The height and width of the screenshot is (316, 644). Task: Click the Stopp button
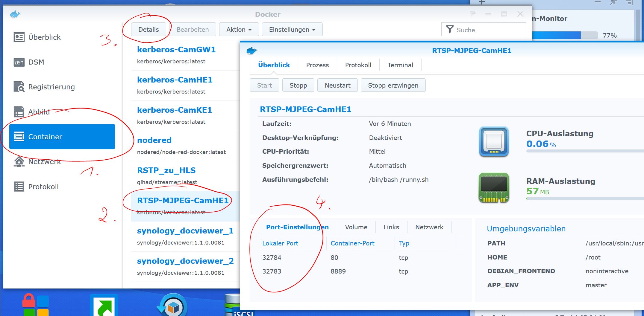298,85
